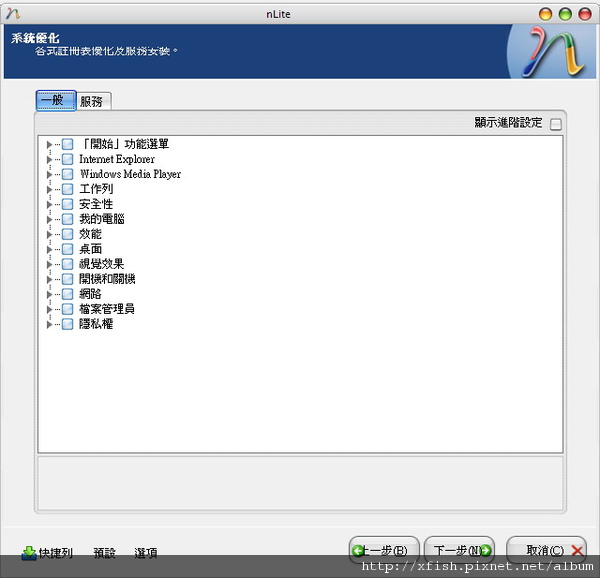Check the 隱私權 checkbox
The height and width of the screenshot is (578, 600).
tap(67, 324)
